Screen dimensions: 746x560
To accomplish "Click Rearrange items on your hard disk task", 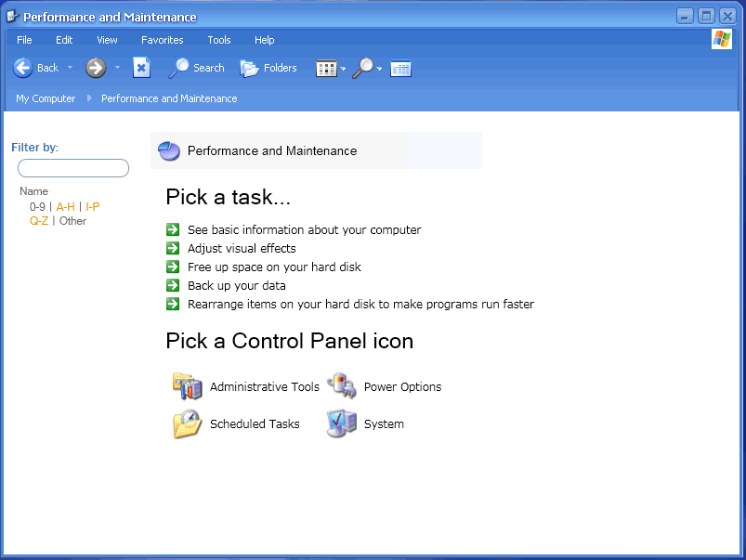I will tap(360, 304).
